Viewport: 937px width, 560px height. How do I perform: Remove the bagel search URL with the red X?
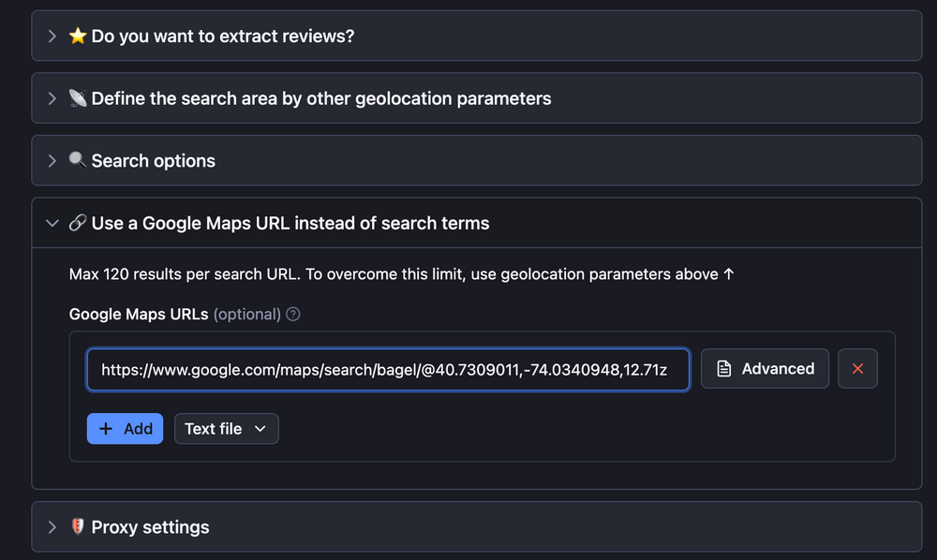(x=857, y=368)
